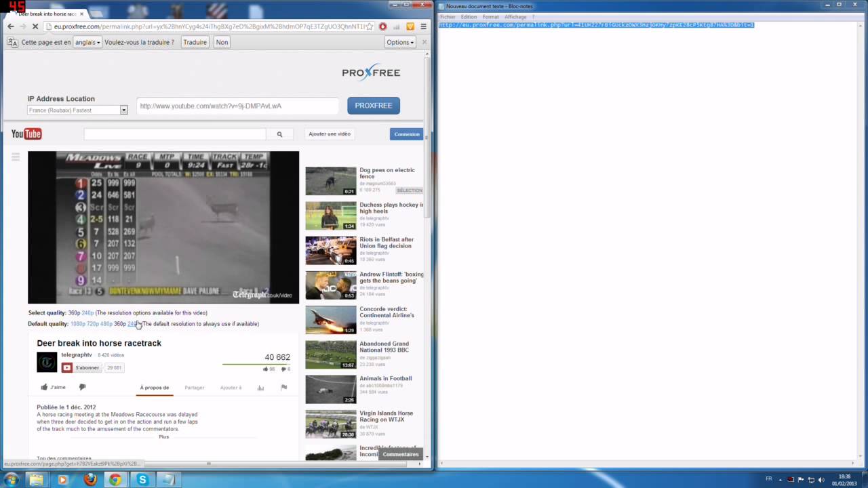
Task: Click 'Non' to decline translation
Action: point(222,42)
